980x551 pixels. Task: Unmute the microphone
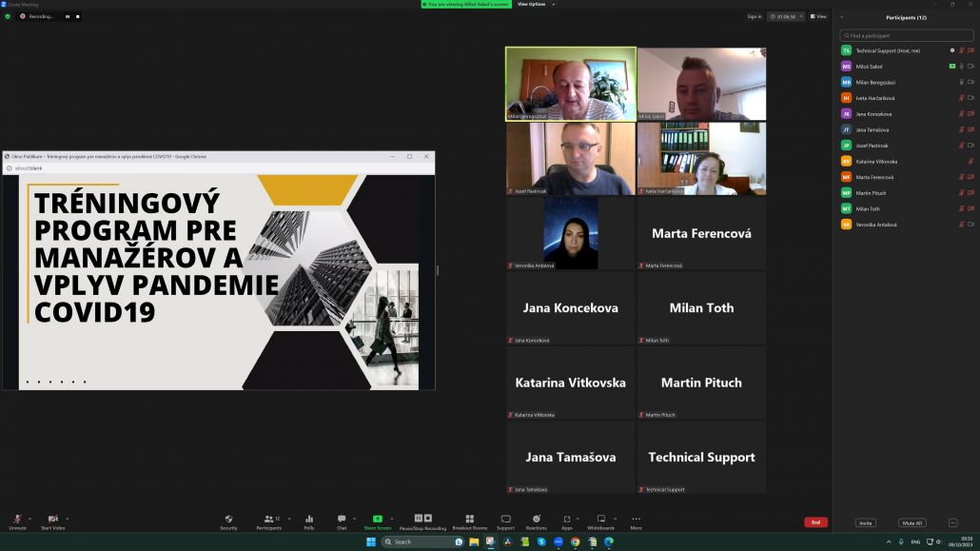pos(17,520)
